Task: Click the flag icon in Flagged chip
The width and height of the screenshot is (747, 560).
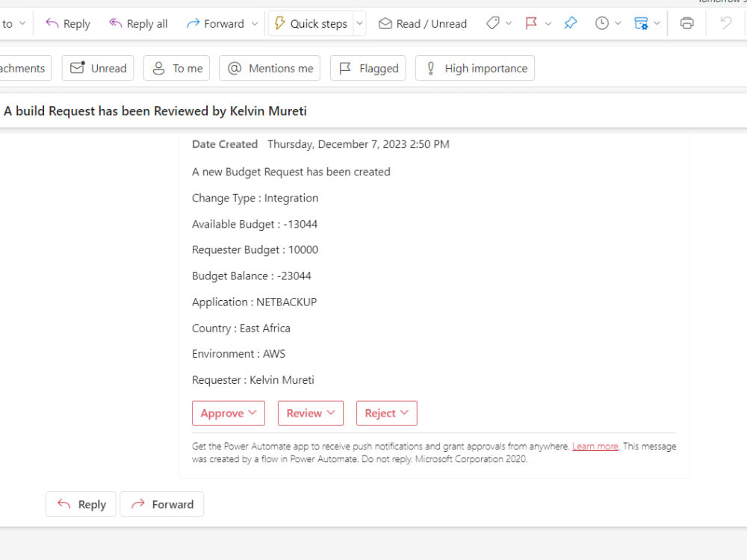Action: (x=345, y=69)
